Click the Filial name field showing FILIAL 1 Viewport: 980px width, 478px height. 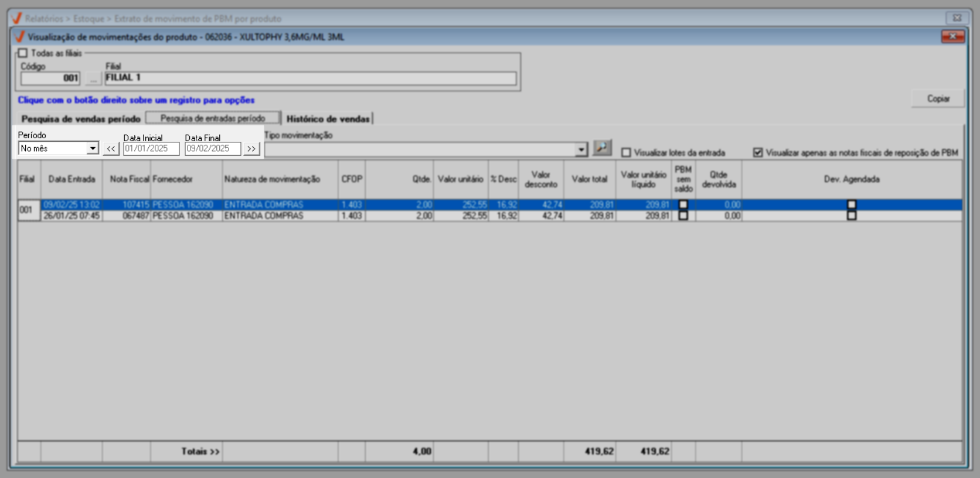coord(311,78)
